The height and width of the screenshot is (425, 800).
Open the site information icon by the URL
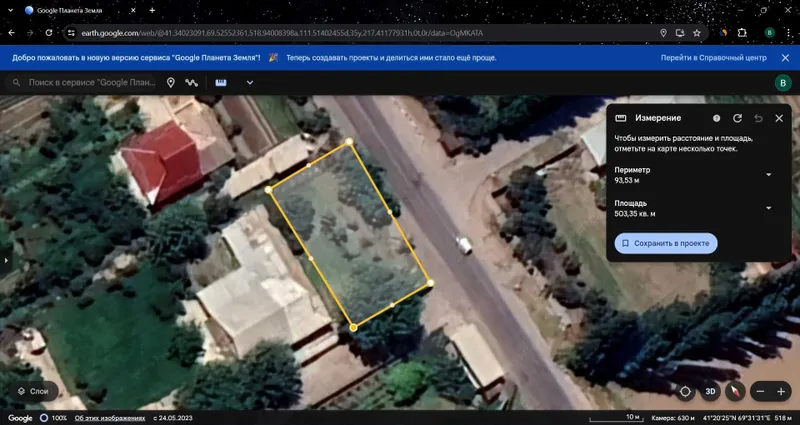(x=71, y=33)
